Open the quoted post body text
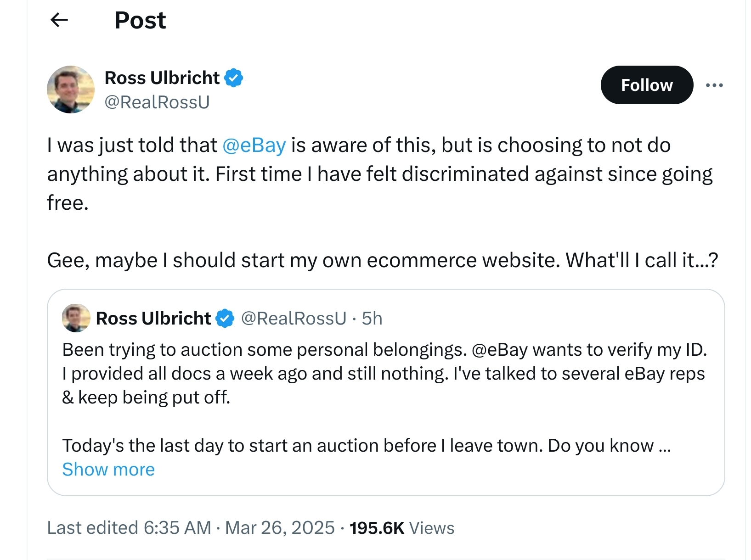 pyautogui.click(x=385, y=398)
